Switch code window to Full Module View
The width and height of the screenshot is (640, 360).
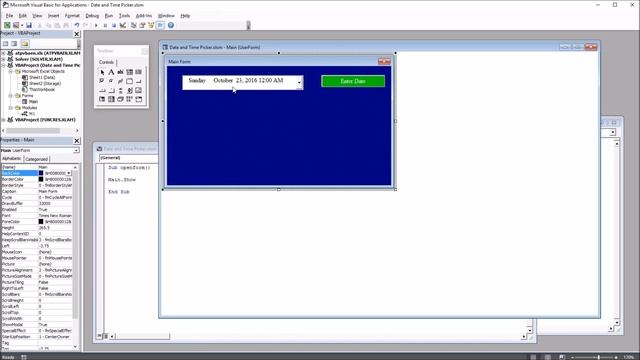point(105,336)
